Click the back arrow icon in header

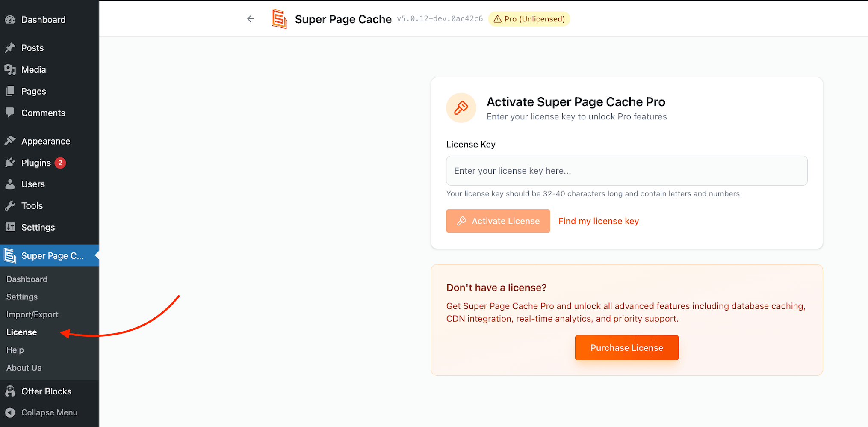pyautogui.click(x=251, y=19)
